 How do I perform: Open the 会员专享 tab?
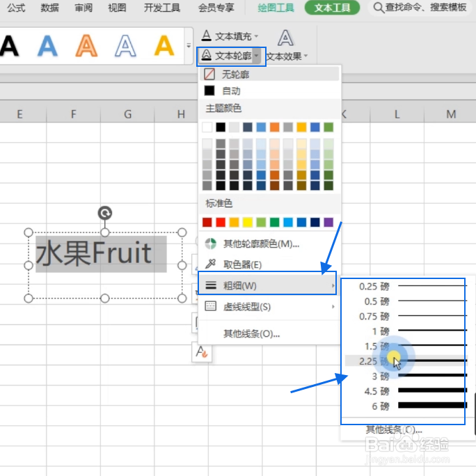click(216, 8)
